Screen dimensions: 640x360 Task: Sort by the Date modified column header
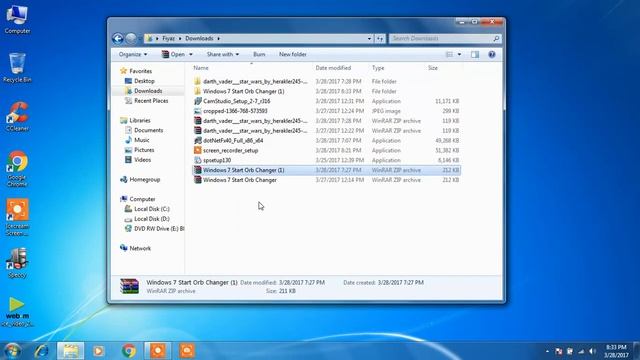tap(333, 68)
